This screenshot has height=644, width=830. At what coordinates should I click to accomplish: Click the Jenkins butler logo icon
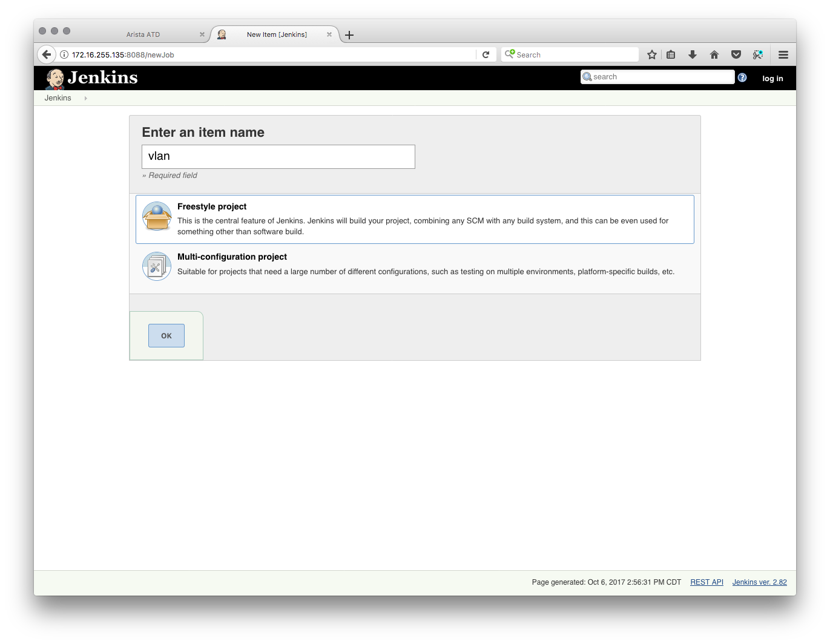(55, 79)
